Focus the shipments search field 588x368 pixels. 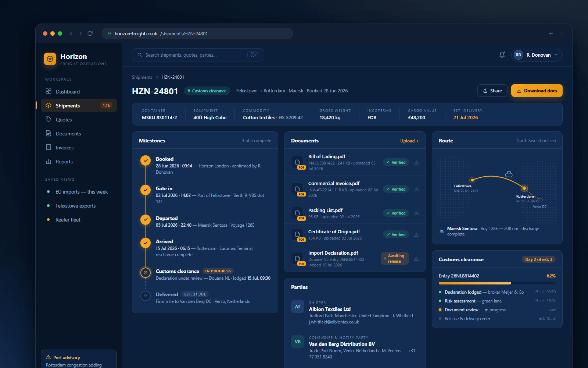[x=198, y=55]
